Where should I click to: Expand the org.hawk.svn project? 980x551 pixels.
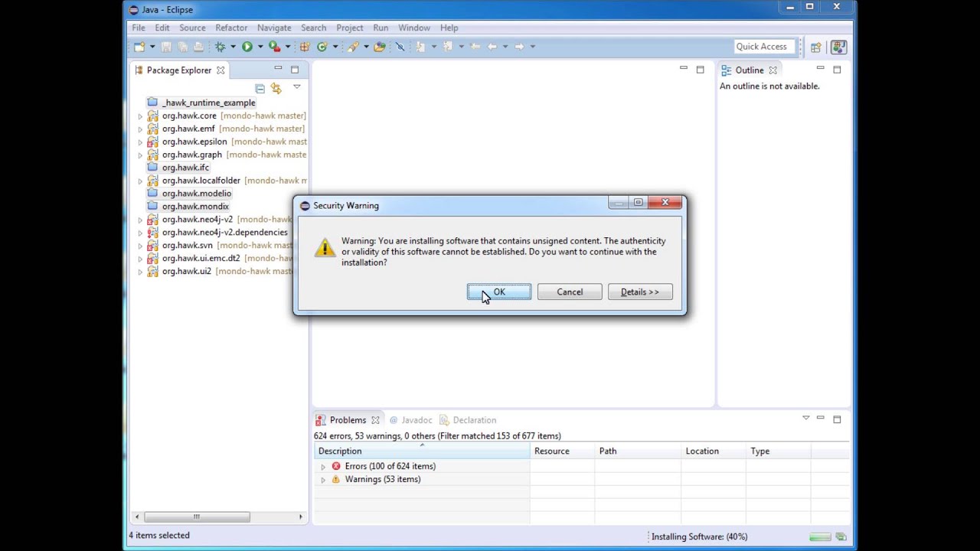pyautogui.click(x=140, y=246)
